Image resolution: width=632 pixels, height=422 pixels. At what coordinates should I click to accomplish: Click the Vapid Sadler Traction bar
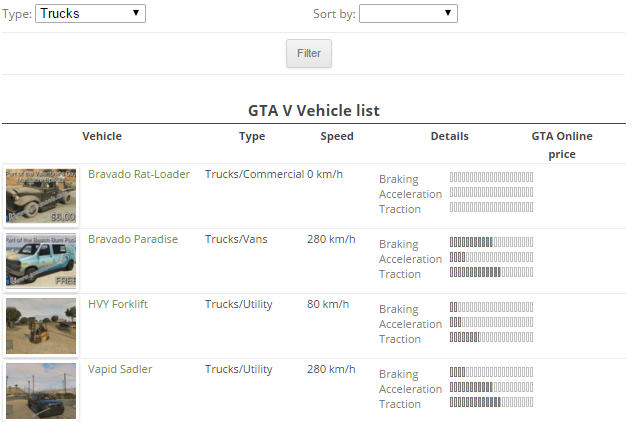(x=491, y=402)
